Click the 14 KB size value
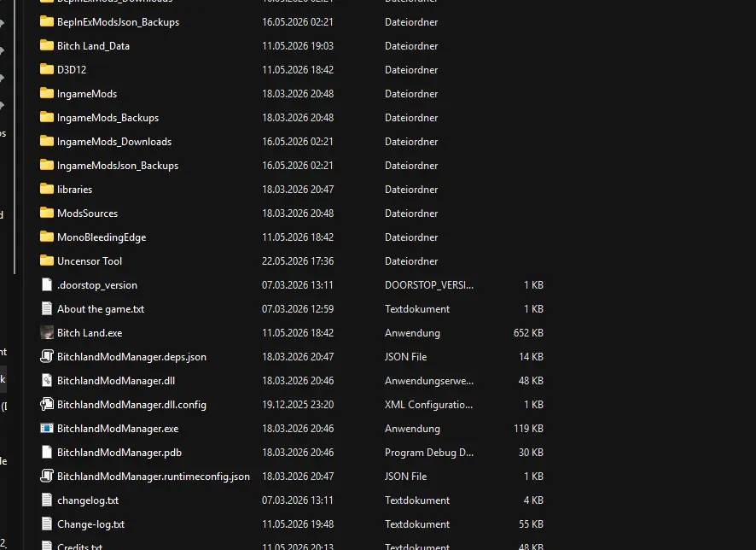The height and width of the screenshot is (550, 756). click(531, 356)
